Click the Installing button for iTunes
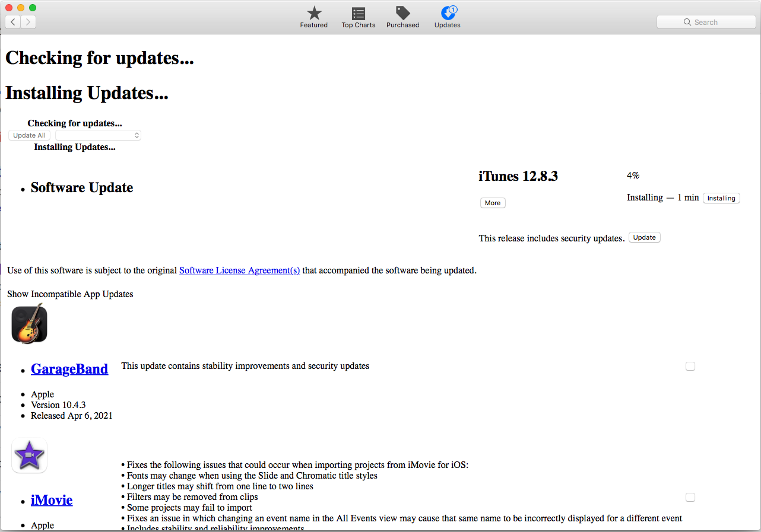Image resolution: width=761 pixels, height=532 pixels. [x=721, y=198]
